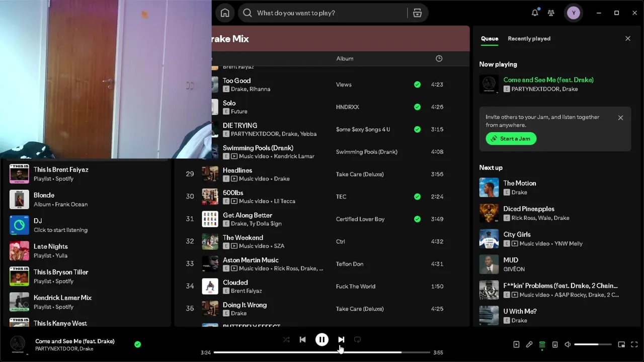The image size is (644, 362).
Task: Open now playing cover art in player bar
Action: pyautogui.click(x=18, y=344)
